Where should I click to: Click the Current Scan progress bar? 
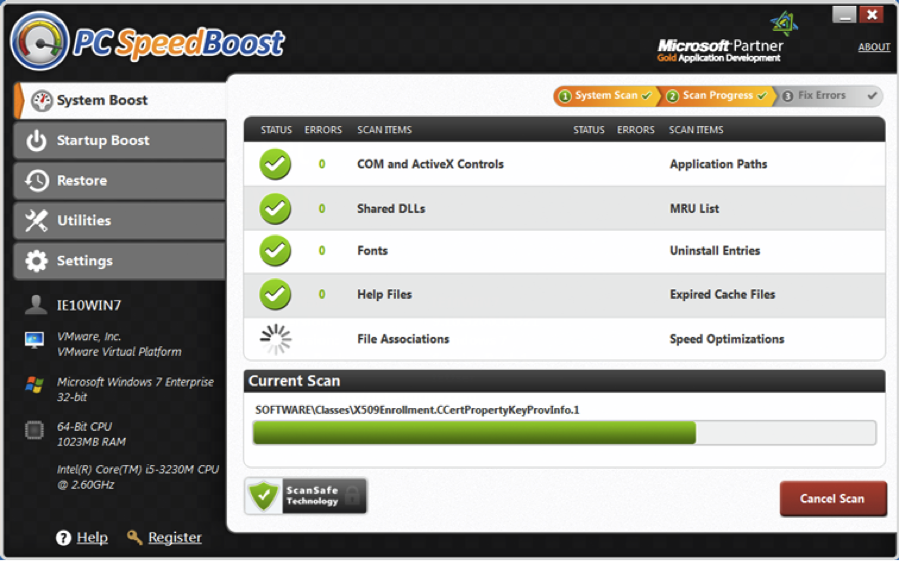tap(564, 433)
